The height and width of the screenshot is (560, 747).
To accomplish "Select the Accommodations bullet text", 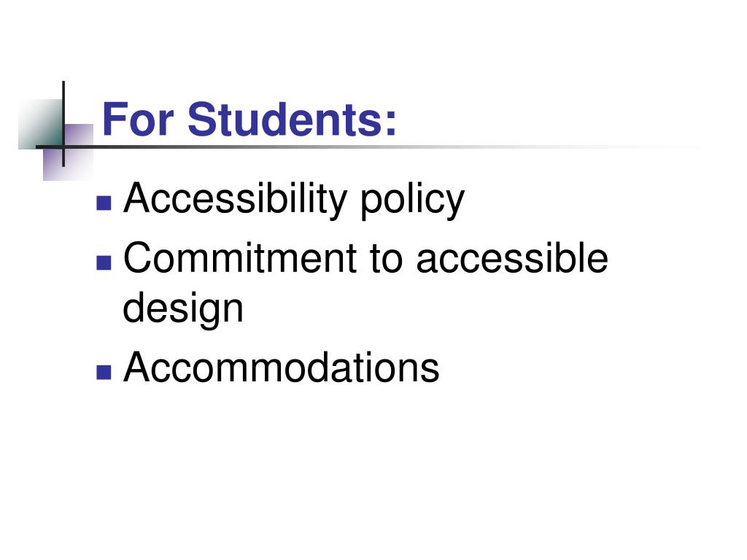I will click(x=281, y=367).
